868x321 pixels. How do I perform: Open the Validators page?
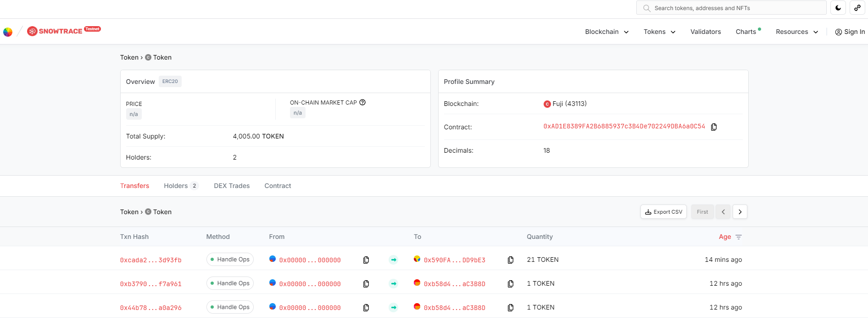[x=706, y=32]
